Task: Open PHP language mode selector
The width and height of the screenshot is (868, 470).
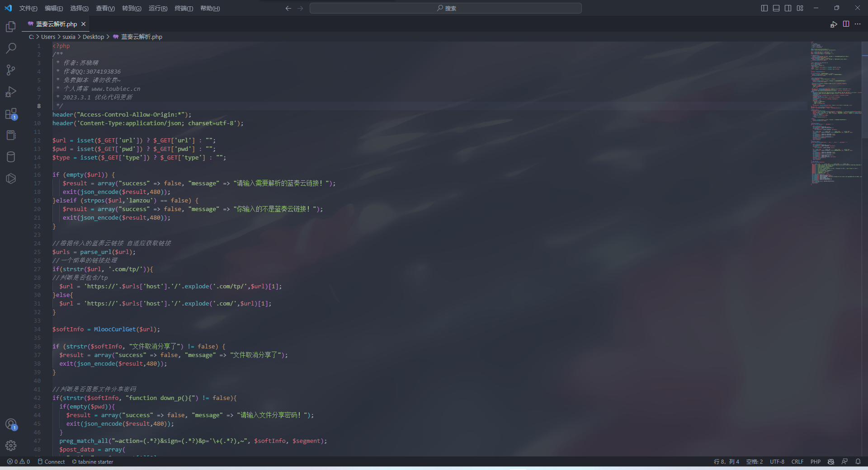Action: click(815, 461)
